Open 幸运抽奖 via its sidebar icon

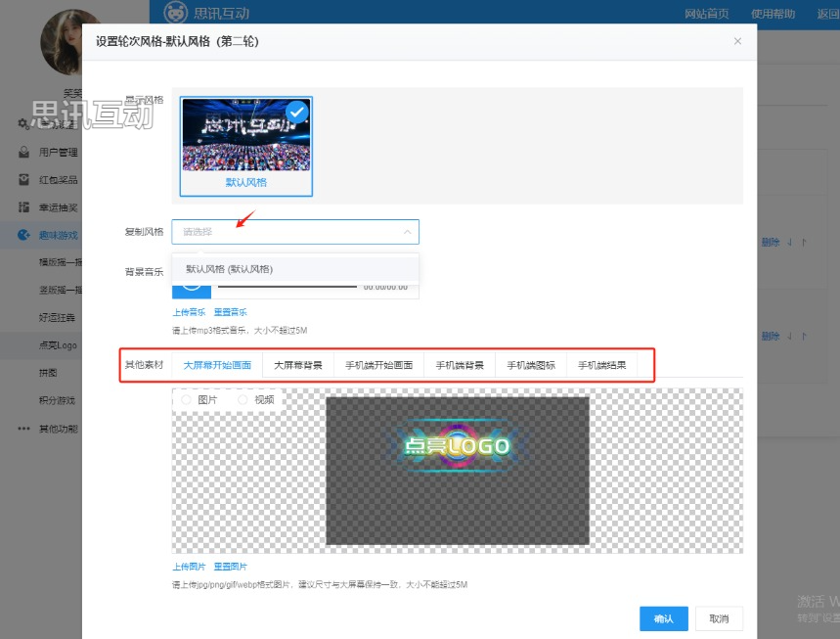pyautogui.click(x=23, y=206)
